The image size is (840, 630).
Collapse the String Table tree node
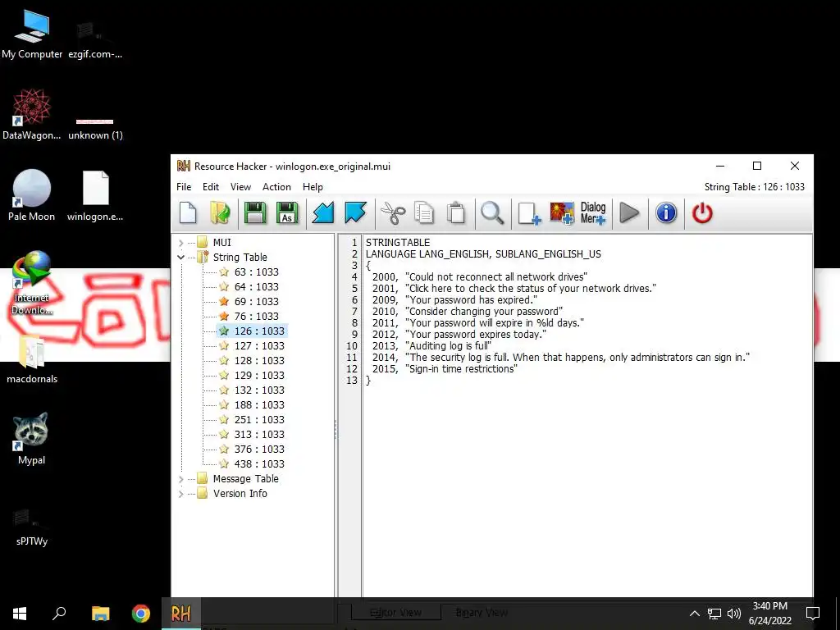pos(181,257)
